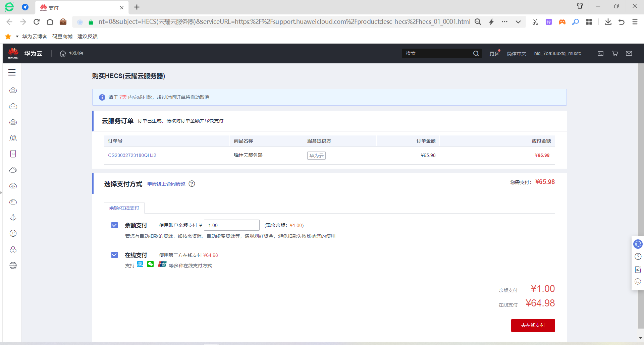Click the zoom magnifier in the address bar

(x=478, y=22)
